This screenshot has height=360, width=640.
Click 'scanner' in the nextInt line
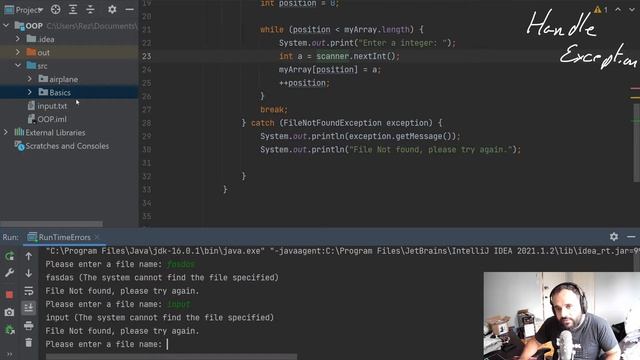click(x=333, y=56)
